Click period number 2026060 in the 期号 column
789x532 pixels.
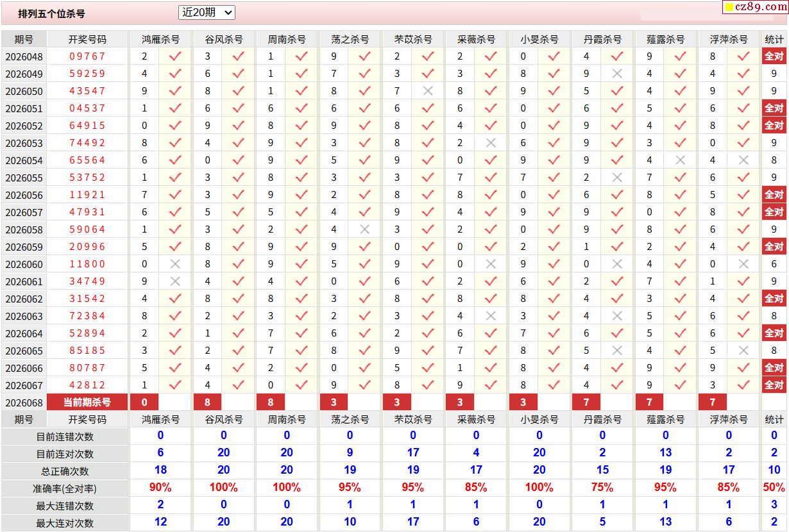(x=24, y=264)
